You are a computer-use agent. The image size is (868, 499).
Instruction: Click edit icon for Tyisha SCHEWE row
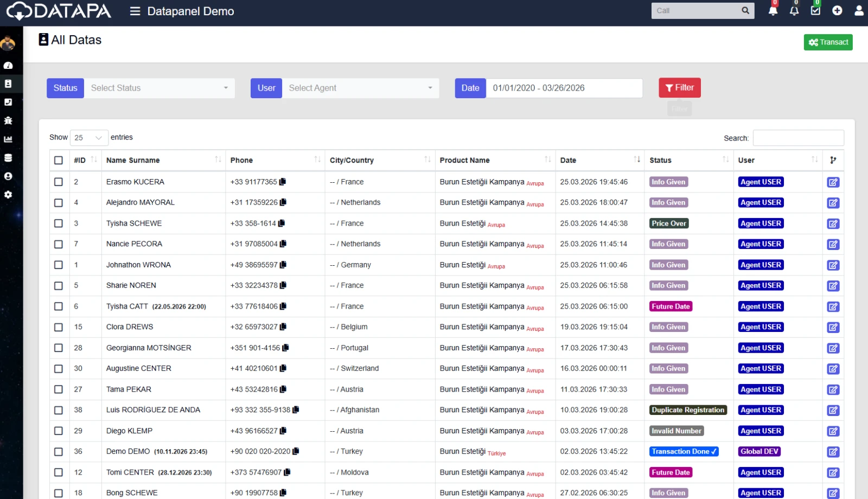[x=833, y=223]
